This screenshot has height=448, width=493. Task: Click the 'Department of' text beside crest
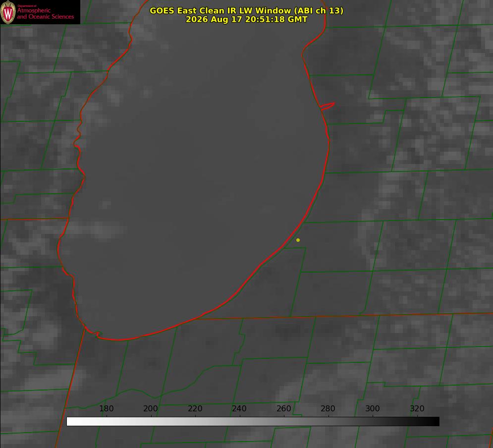click(27, 5)
